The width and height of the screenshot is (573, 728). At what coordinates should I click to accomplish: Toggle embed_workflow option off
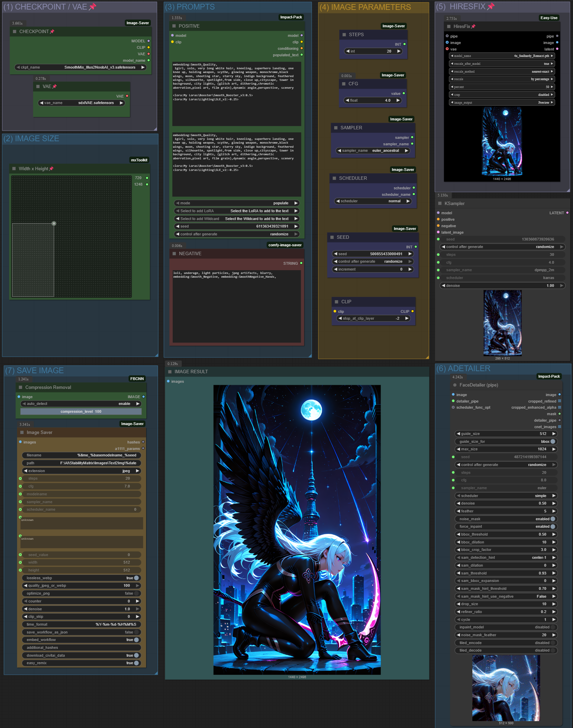pyautogui.click(x=136, y=640)
